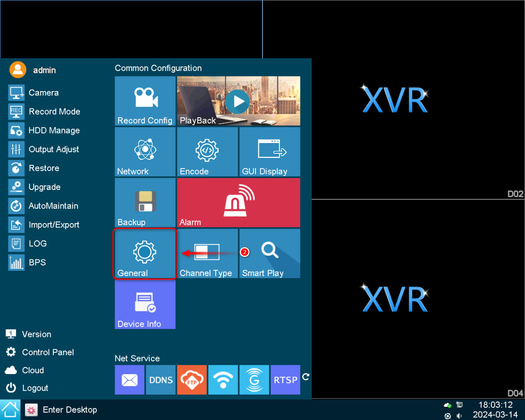Select HDD Manage from the side menu

click(x=54, y=130)
